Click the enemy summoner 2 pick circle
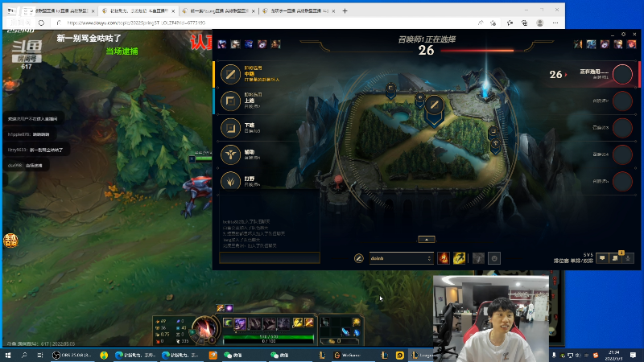Screen dimensions: 644x362 coord(622,101)
